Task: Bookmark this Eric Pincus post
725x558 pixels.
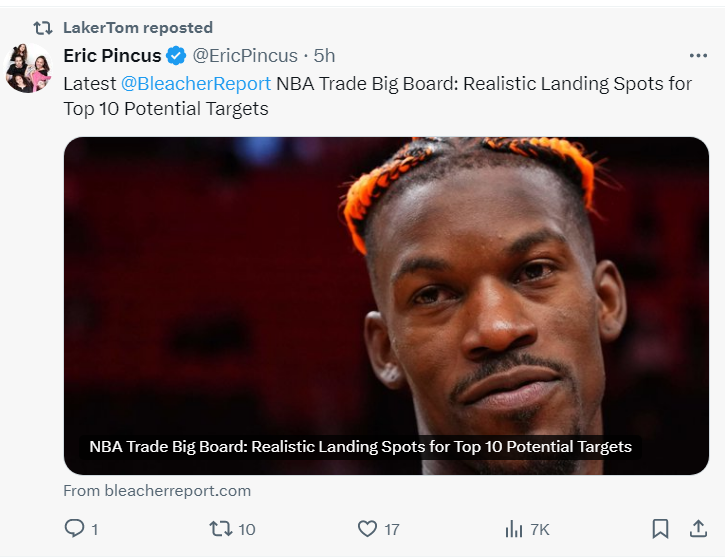Action: point(660,529)
